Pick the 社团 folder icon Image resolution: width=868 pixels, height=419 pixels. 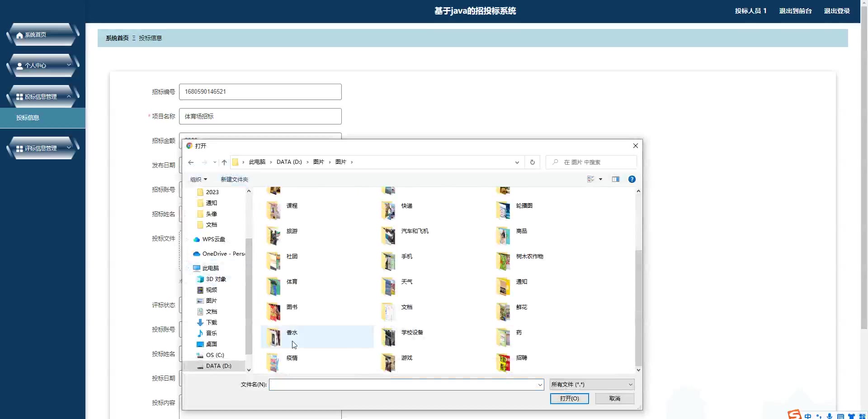(x=273, y=261)
